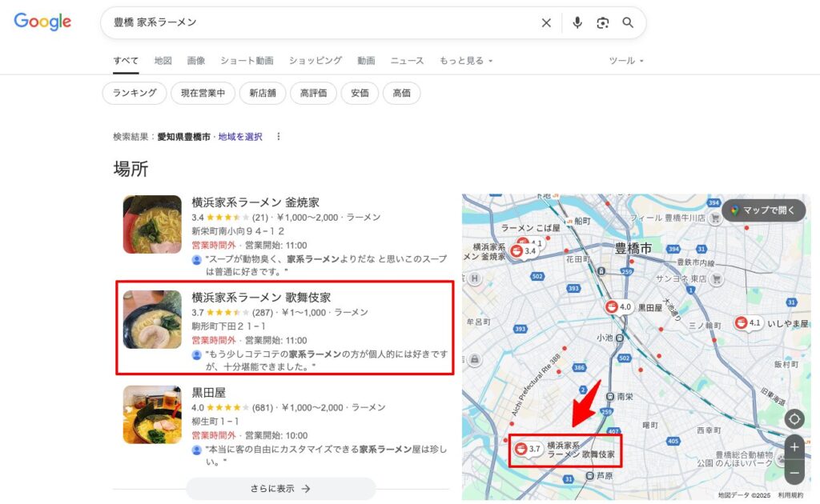Screen dimensions: 820x504
Task: Apply the ランキング filter chip
Action: 135,93
